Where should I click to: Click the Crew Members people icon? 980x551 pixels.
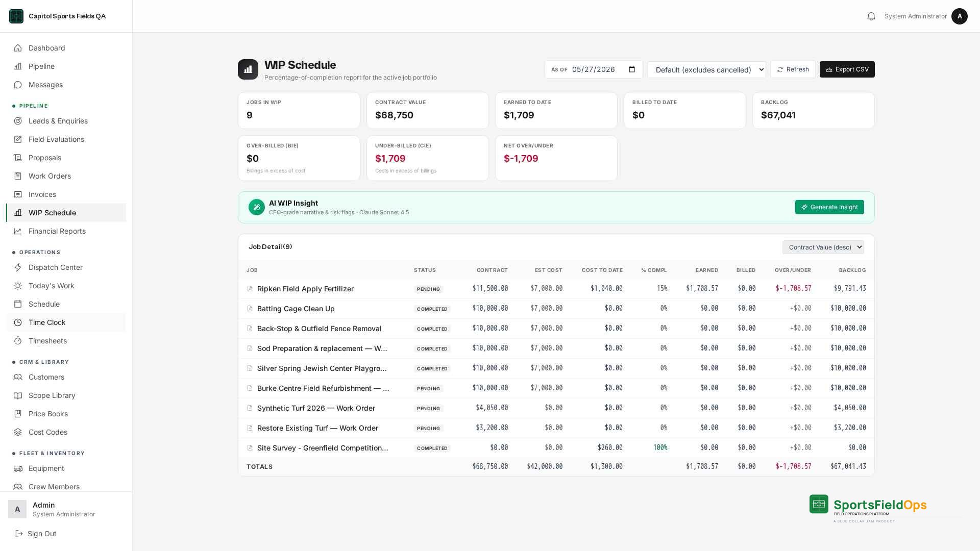(18, 487)
